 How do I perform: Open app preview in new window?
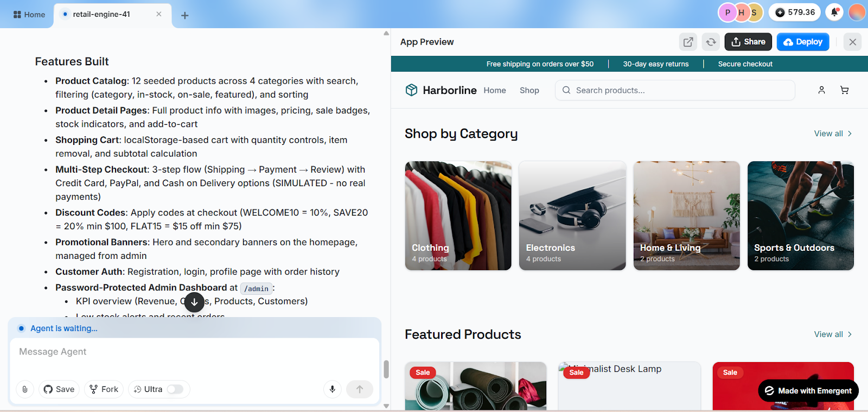[x=688, y=42]
